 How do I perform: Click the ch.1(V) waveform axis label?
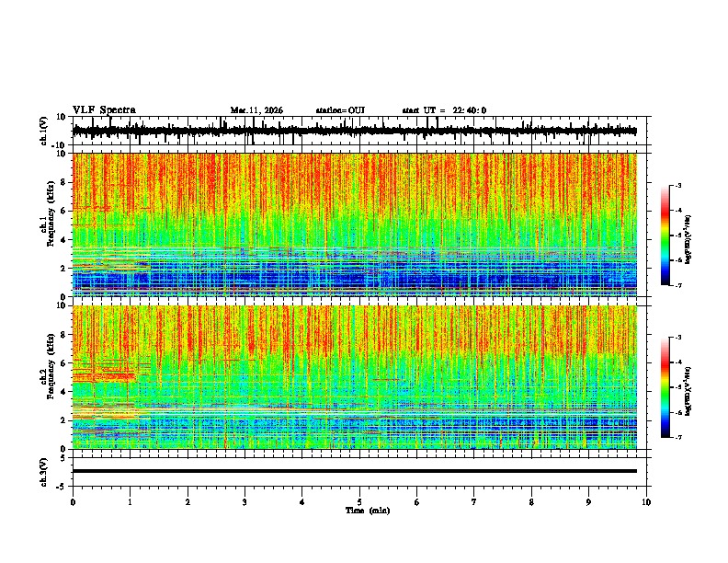(44, 131)
